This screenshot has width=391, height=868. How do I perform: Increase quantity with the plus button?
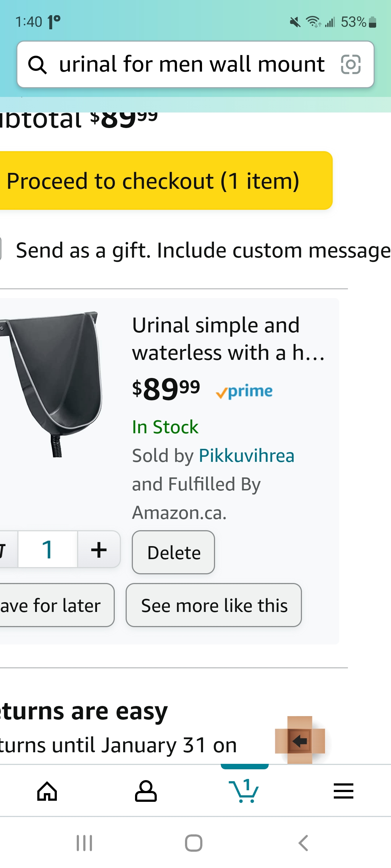pos(99,549)
